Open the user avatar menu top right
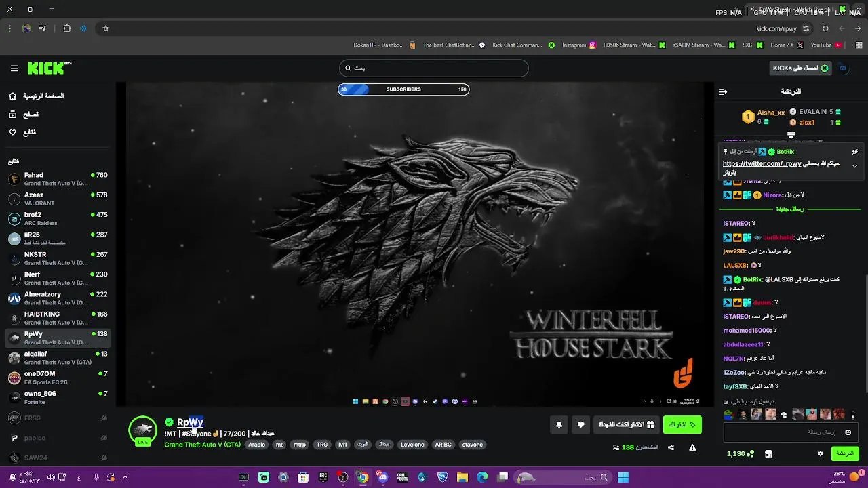This screenshot has width=868, height=488. click(843, 68)
